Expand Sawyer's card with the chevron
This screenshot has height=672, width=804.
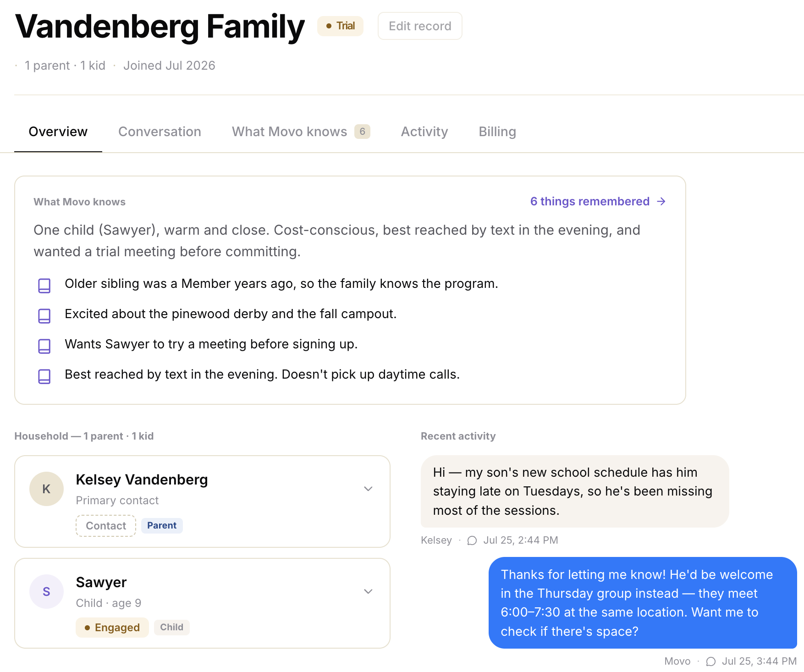[x=368, y=591]
